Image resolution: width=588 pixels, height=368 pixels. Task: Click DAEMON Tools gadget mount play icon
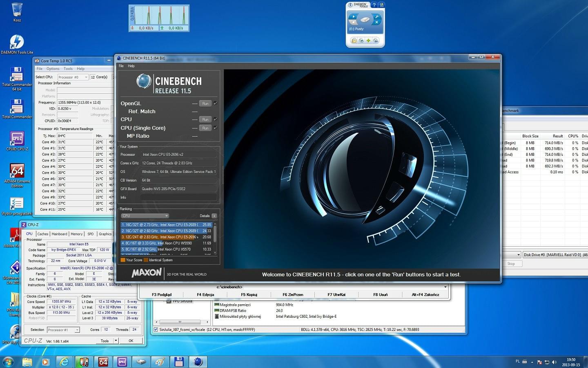click(x=353, y=17)
